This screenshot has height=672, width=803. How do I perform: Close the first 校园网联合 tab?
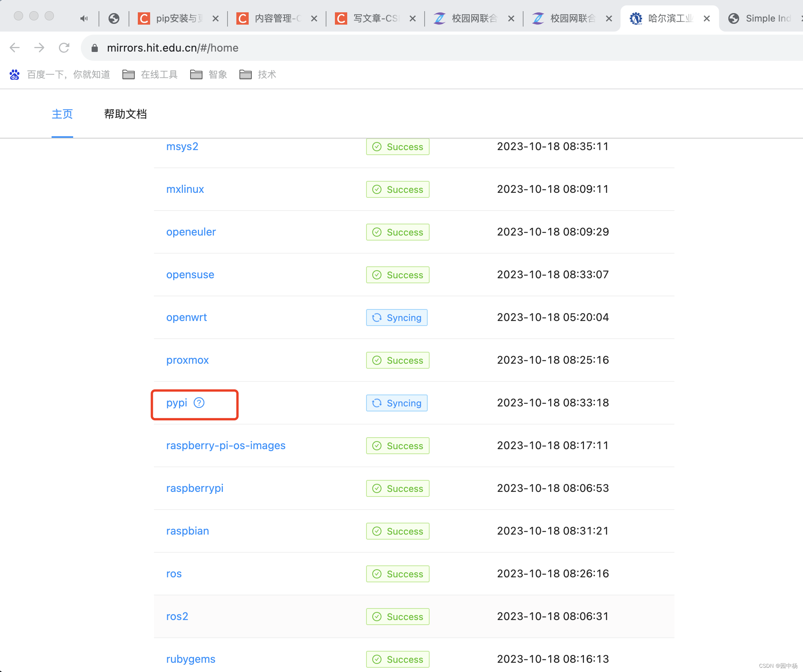511,18
